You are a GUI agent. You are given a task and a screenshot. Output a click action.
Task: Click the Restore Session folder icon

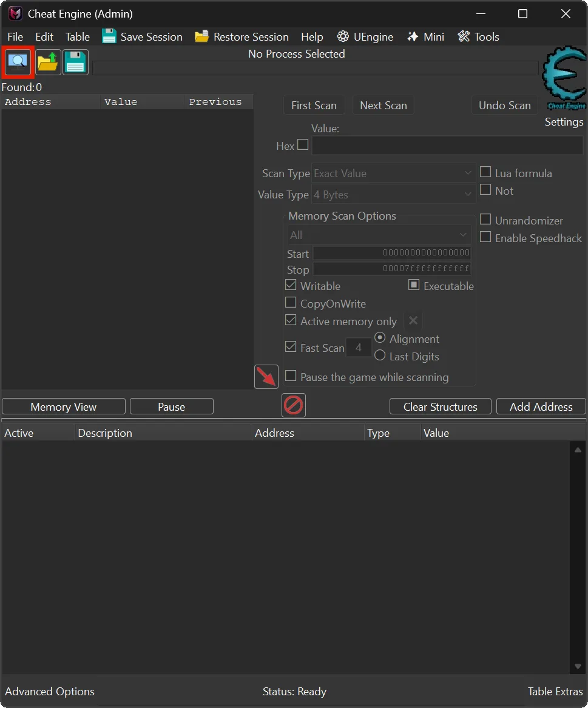click(201, 36)
